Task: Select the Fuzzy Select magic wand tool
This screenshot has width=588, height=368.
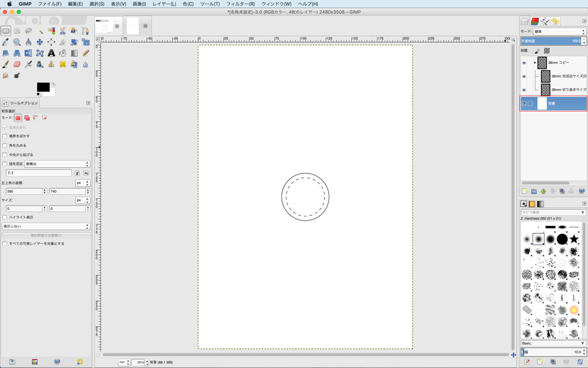Action: click(x=40, y=31)
